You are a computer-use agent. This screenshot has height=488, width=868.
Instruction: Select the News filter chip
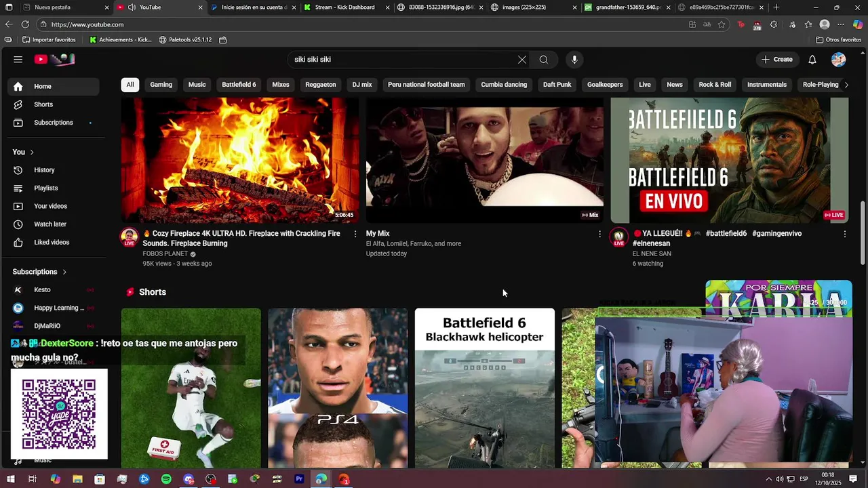(x=675, y=85)
